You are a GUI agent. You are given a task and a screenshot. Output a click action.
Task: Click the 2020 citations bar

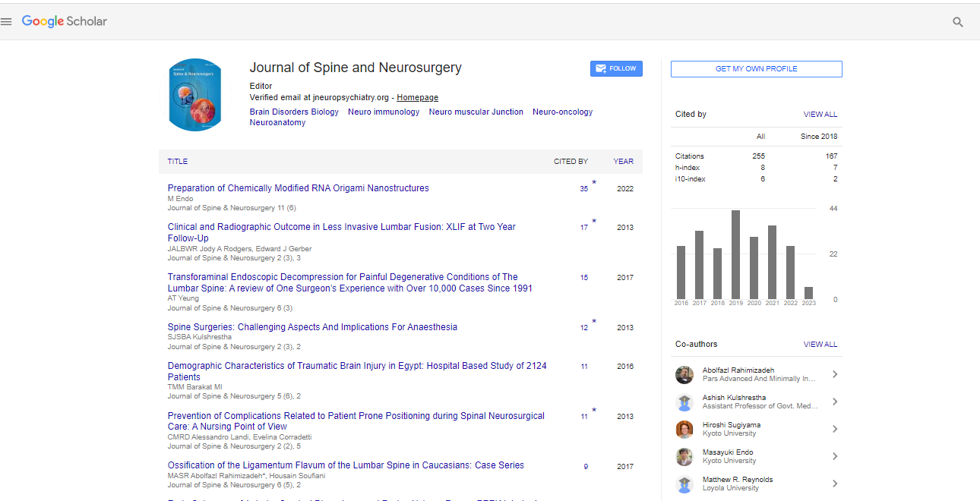pyautogui.click(x=754, y=268)
